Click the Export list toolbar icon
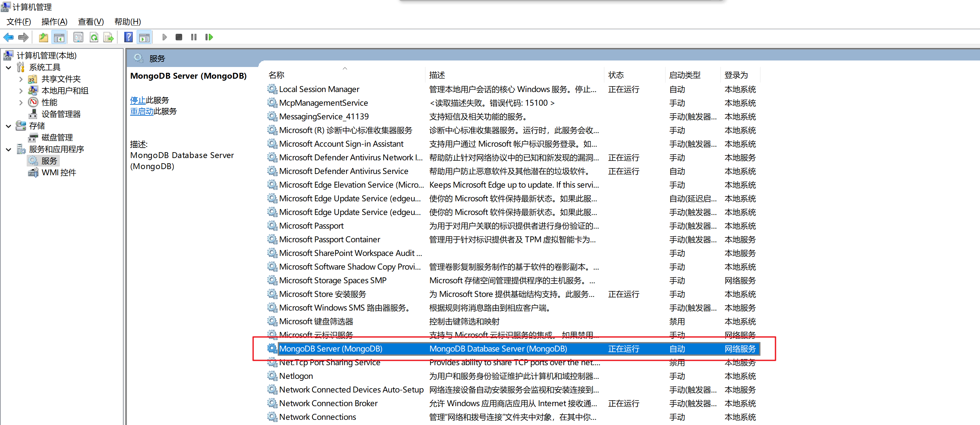The width and height of the screenshot is (980, 425). pos(109,37)
